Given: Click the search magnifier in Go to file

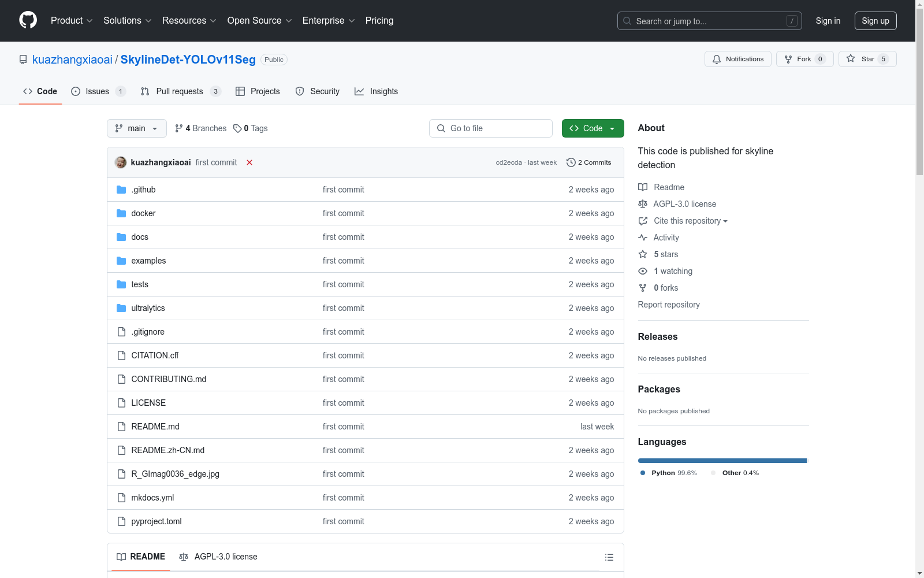Looking at the screenshot, I should [x=441, y=128].
